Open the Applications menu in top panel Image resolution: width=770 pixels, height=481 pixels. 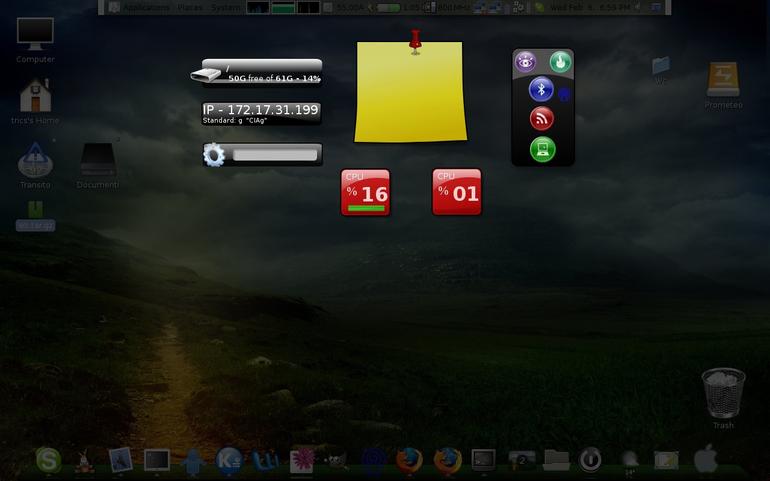(x=146, y=7)
